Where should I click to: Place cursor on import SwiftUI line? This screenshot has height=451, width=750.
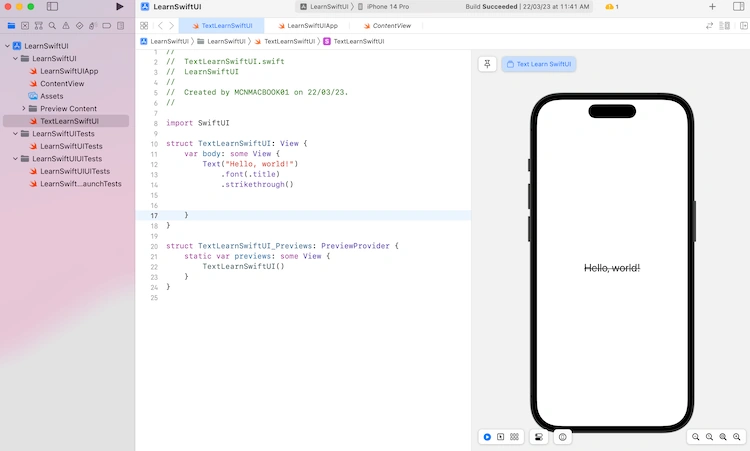pyautogui.click(x=198, y=123)
